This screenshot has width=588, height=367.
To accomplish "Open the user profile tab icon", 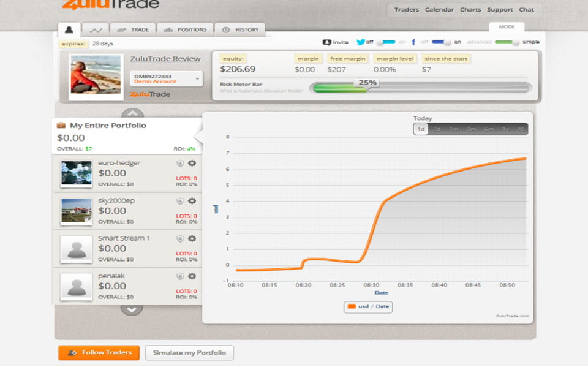I will [69, 29].
